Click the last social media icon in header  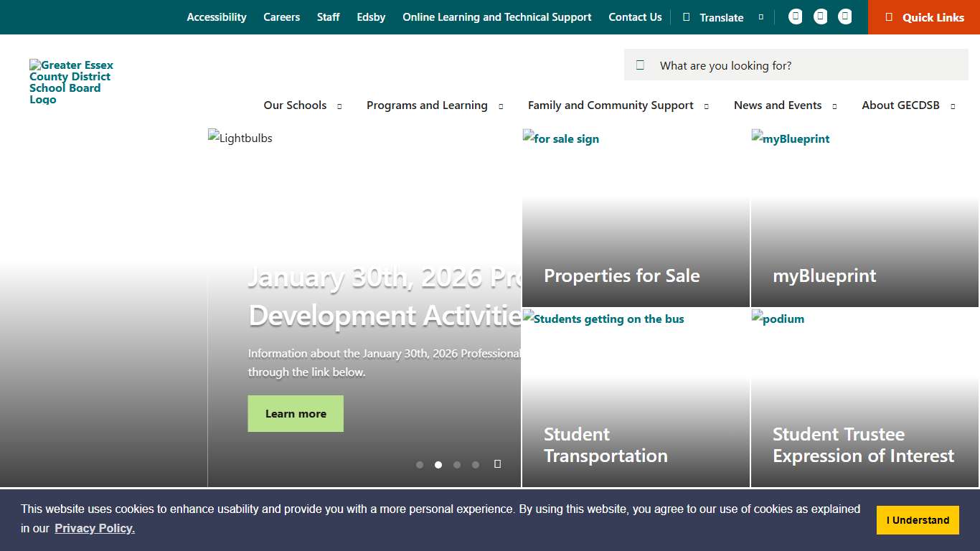(844, 16)
